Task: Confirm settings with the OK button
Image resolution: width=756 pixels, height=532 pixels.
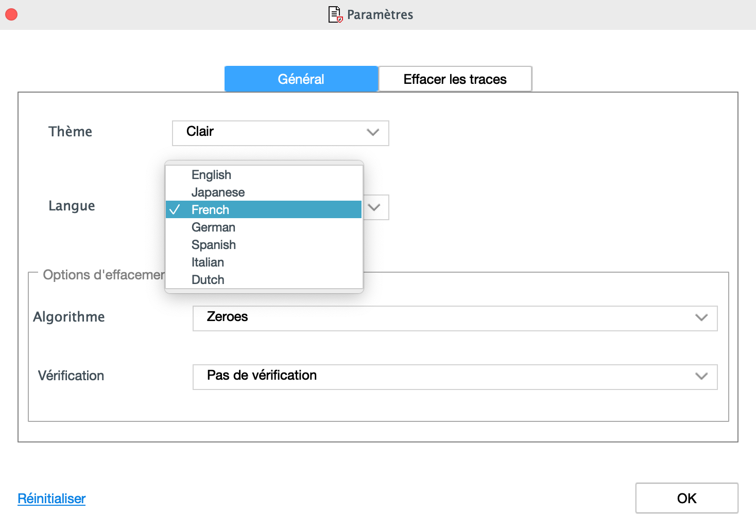Action: [x=687, y=498]
